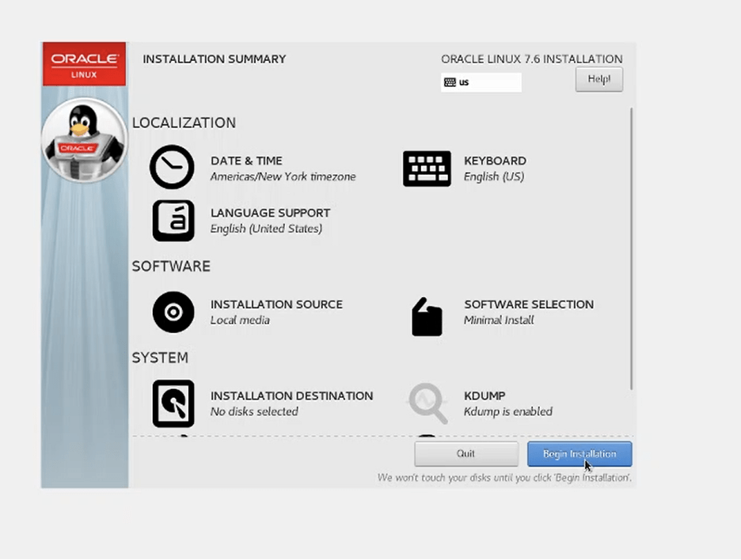This screenshot has width=741, height=560.
Task: Click the Oracle Linux logo
Action: point(84,64)
